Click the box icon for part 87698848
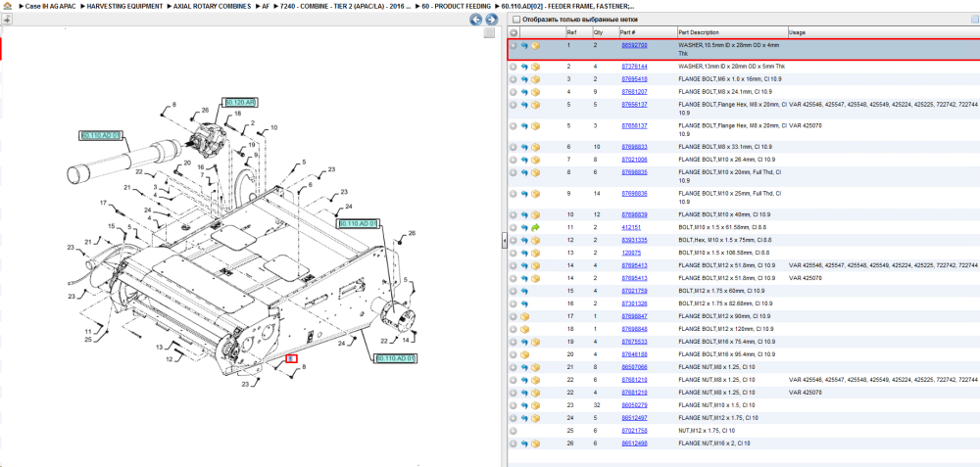This screenshot has width=980, height=467. point(525,329)
